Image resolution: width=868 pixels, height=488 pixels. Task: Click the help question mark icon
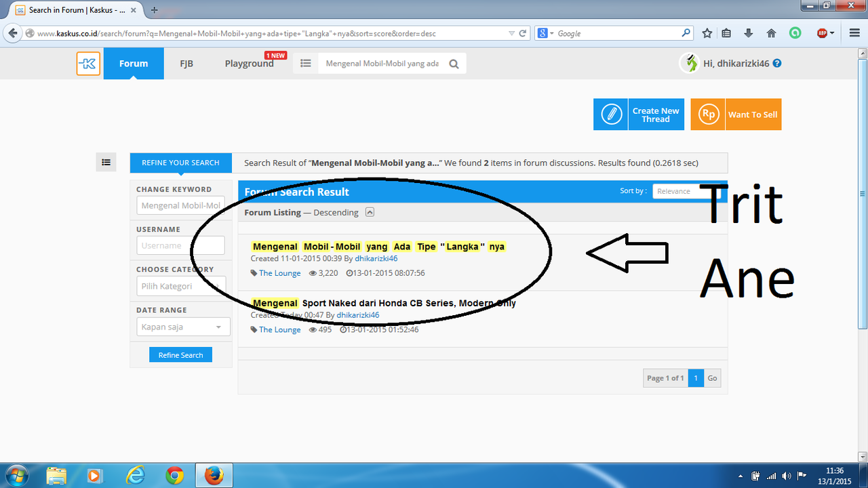[x=777, y=63]
